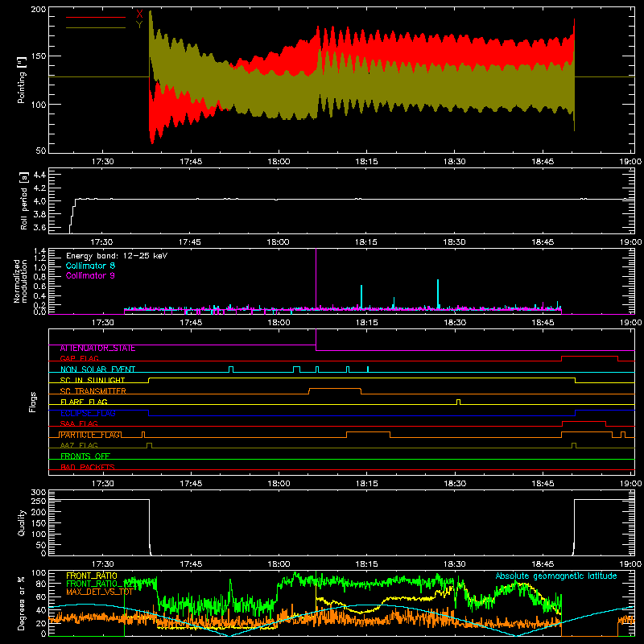Click the red X legend line sample
644x644 pixels.
pos(96,17)
